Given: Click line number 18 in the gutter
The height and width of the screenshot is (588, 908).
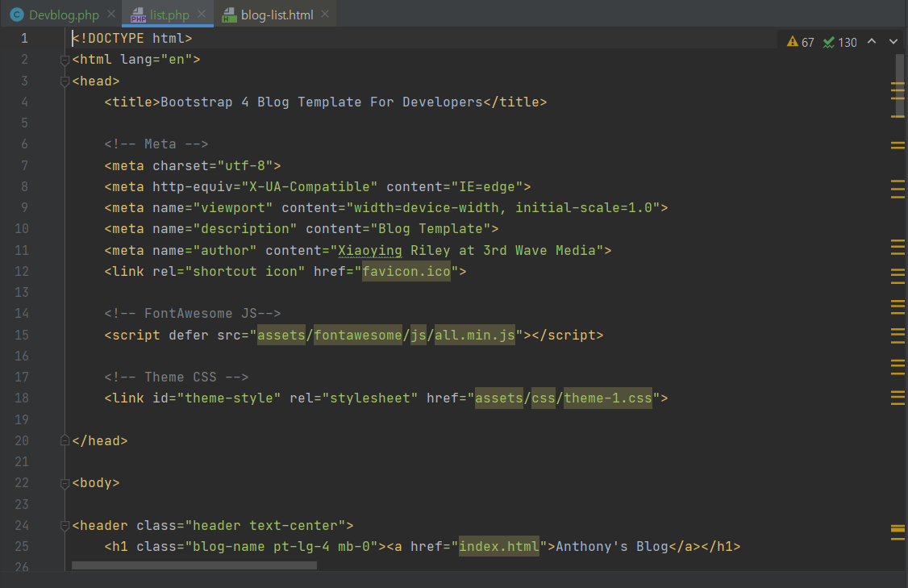Looking at the screenshot, I should pyautogui.click(x=22, y=398).
